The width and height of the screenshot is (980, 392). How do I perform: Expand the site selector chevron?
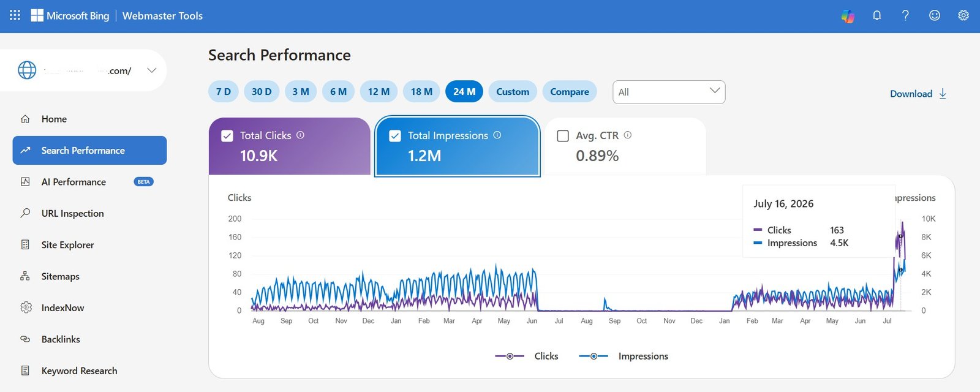tap(152, 70)
